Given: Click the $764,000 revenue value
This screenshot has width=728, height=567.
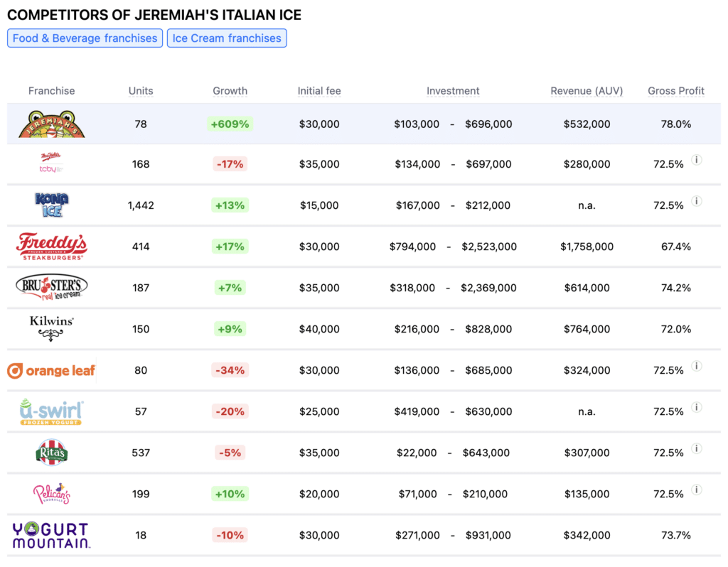Looking at the screenshot, I should [587, 329].
